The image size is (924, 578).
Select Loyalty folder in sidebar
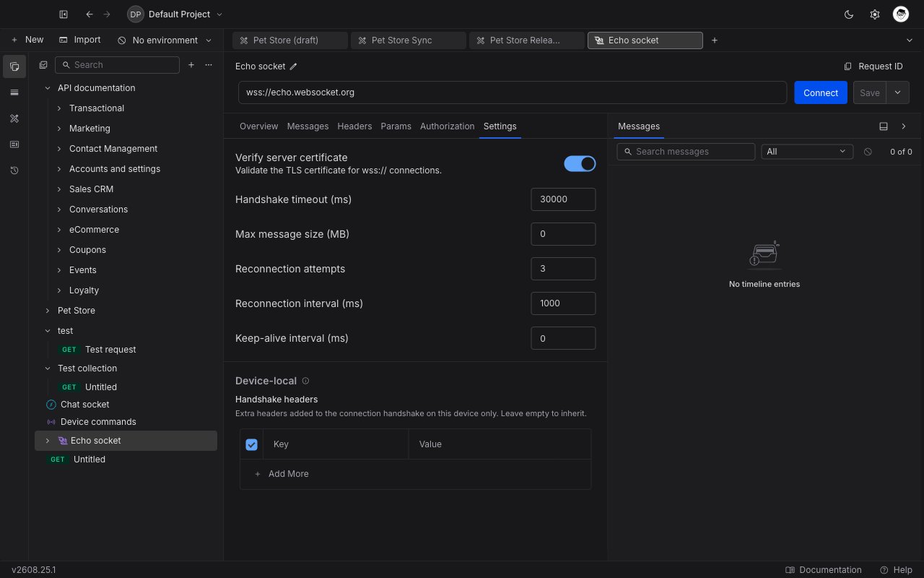click(x=84, y=290)
